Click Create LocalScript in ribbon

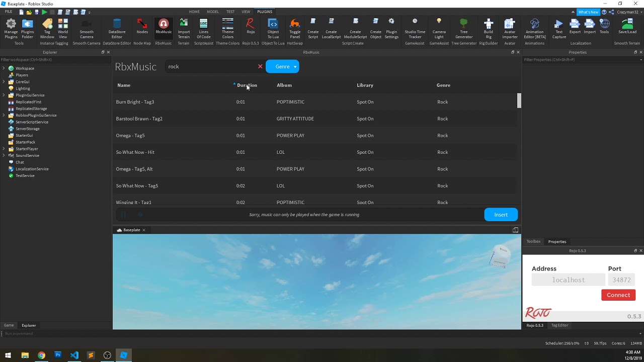331,29
